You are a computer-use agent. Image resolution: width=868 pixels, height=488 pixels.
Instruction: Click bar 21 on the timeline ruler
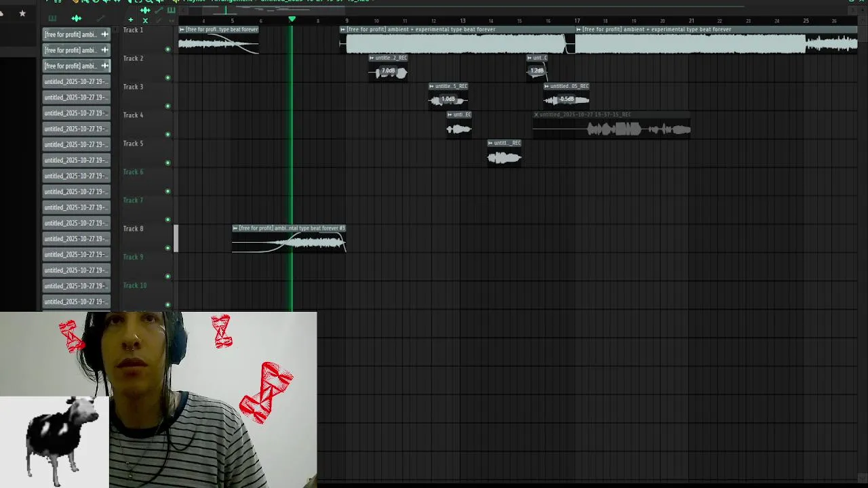tap(691, 21)
